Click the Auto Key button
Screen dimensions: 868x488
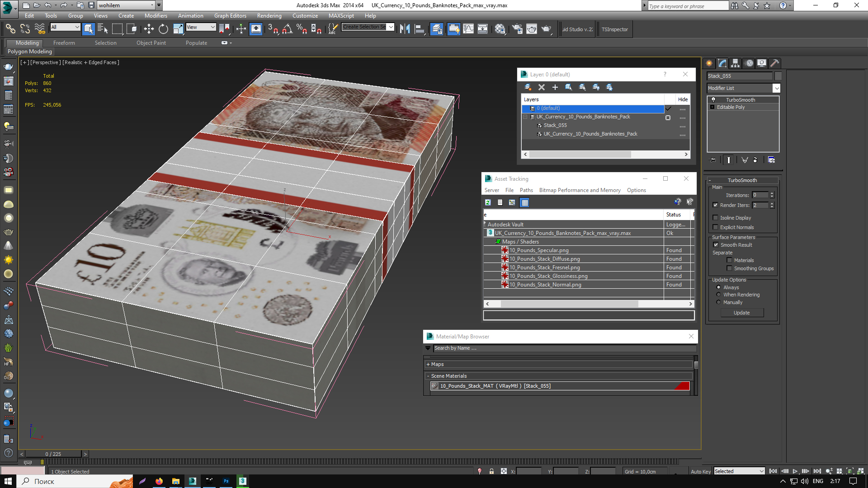coord(700,471)
